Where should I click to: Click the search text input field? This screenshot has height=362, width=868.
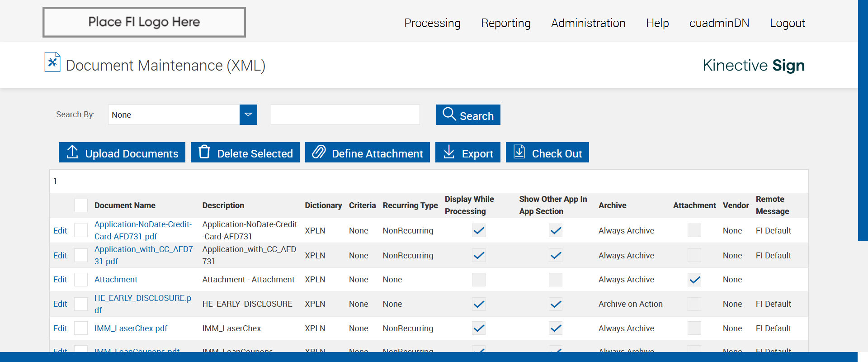(x=345, y=115)
